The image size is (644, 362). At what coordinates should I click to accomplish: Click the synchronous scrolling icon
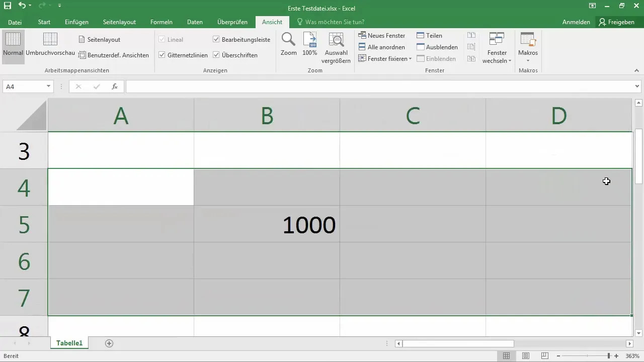(x=471, y=47)
